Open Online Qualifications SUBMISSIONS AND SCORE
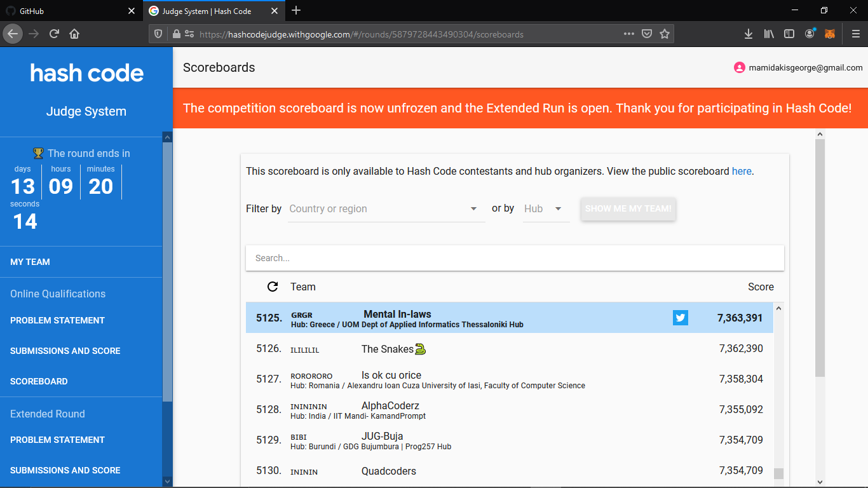Image resolution: width=868 pixels, height=488 pixels. [65, 351]
